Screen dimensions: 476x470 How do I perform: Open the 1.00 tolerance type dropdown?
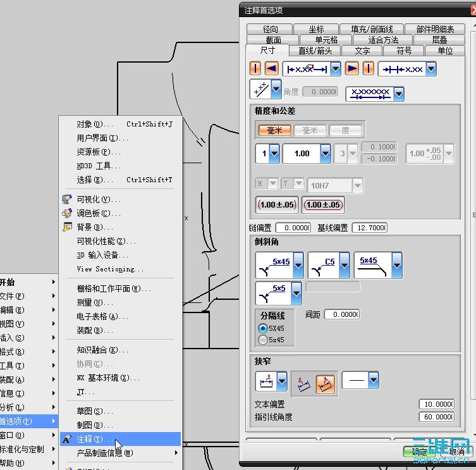click(x=326, y=154)
